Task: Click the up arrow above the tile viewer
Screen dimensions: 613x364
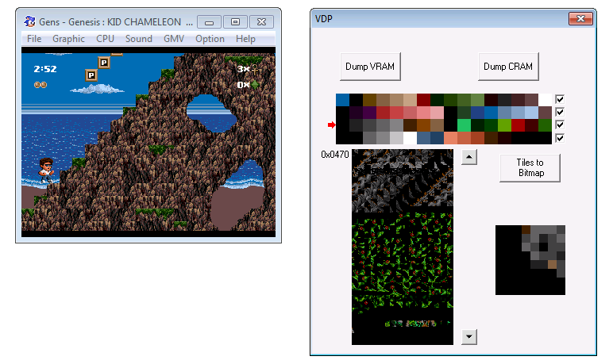Action: (x=469, y=157)
